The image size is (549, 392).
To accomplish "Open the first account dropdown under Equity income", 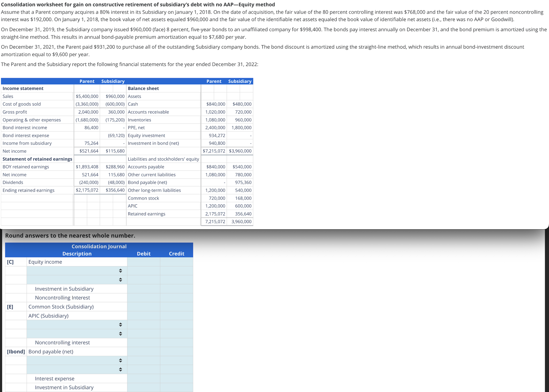I will 120,271.
